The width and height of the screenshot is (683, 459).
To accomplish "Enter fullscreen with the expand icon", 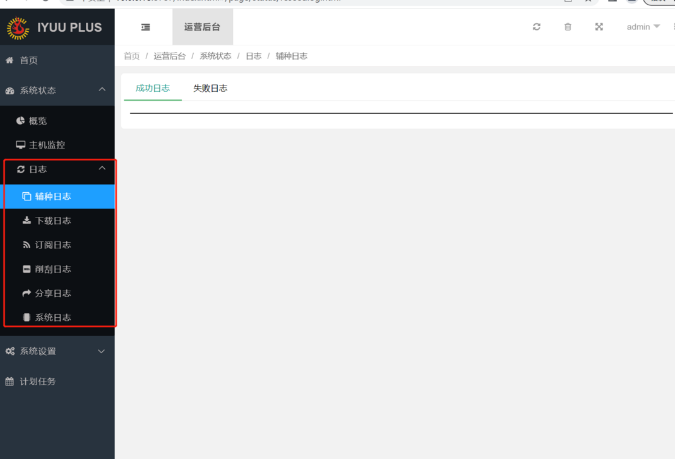I will click(599, 27).
